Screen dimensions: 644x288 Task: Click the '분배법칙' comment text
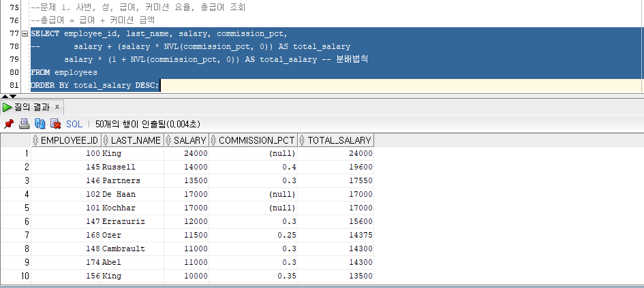[x=352, y=59]
